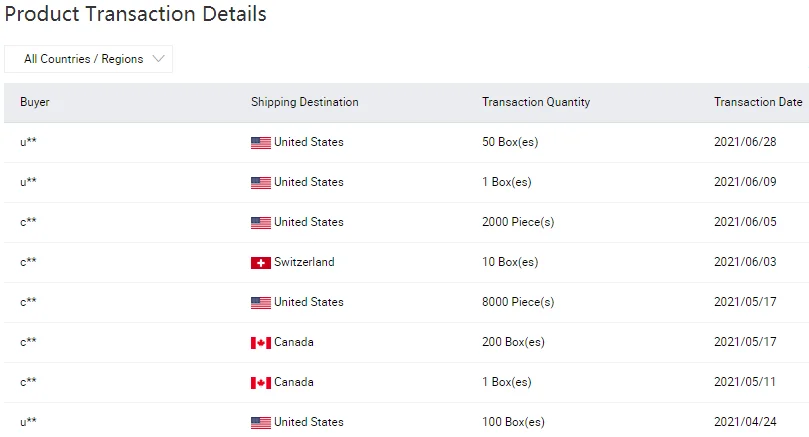Click the Switzerland flag icon
Viewport: 809px width, 437px height.
(260, 263)
